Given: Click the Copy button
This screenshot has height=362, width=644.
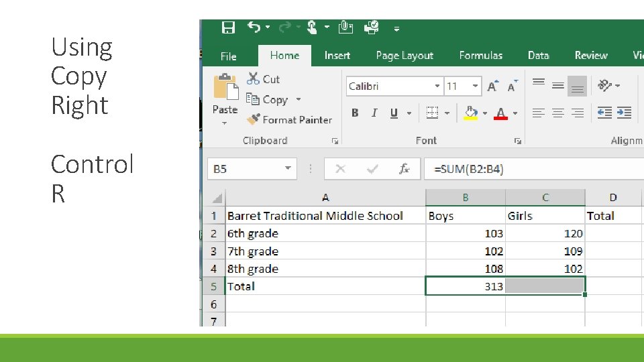Looking at the screenshot, I should click(268, 99).
